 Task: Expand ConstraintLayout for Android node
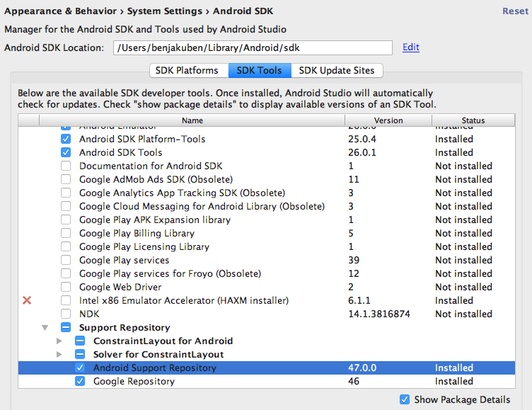59,341
